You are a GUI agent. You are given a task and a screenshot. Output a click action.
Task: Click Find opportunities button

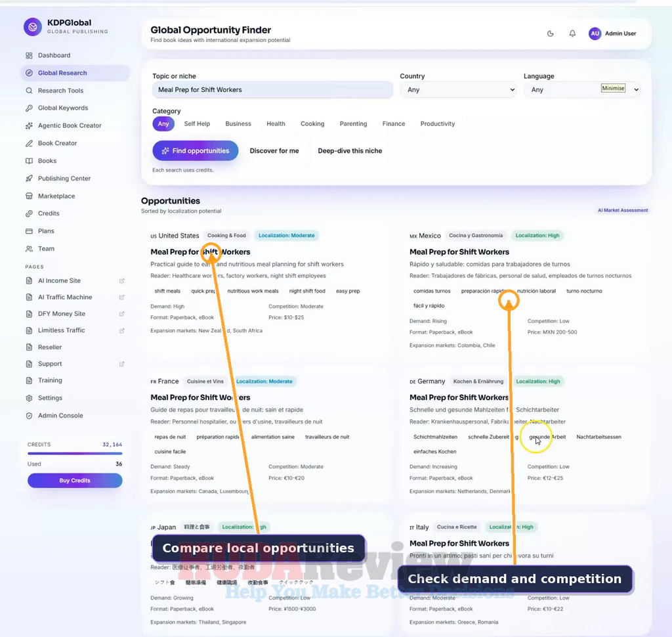point(196,151)
